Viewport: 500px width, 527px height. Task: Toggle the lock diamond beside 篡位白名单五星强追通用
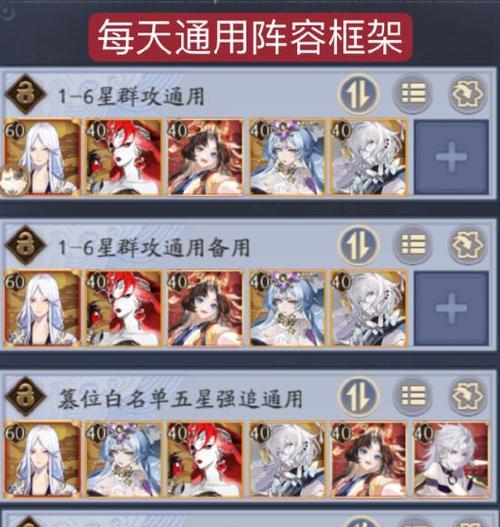(x=25, y=397)
